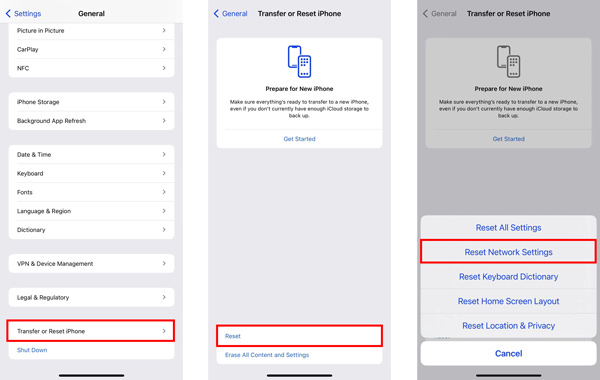Open Legal & Regulatory
Viewport: 600px width, 380px height.
91,297
